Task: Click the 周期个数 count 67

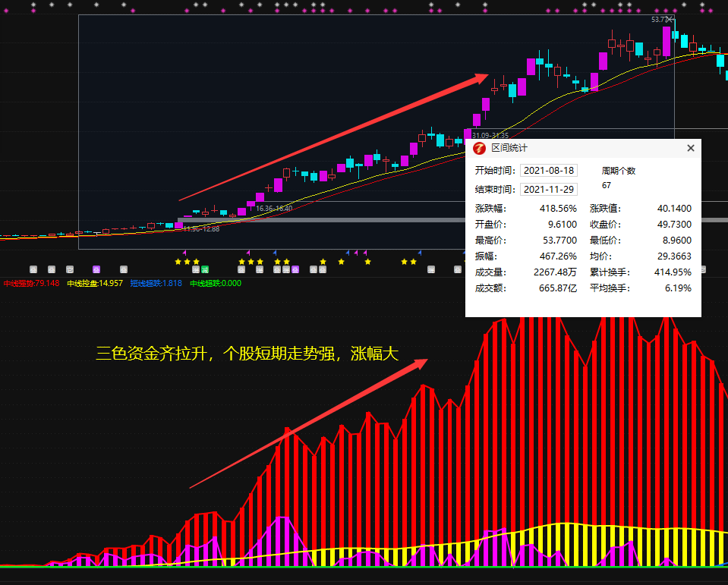Action: tap(607, 185)
